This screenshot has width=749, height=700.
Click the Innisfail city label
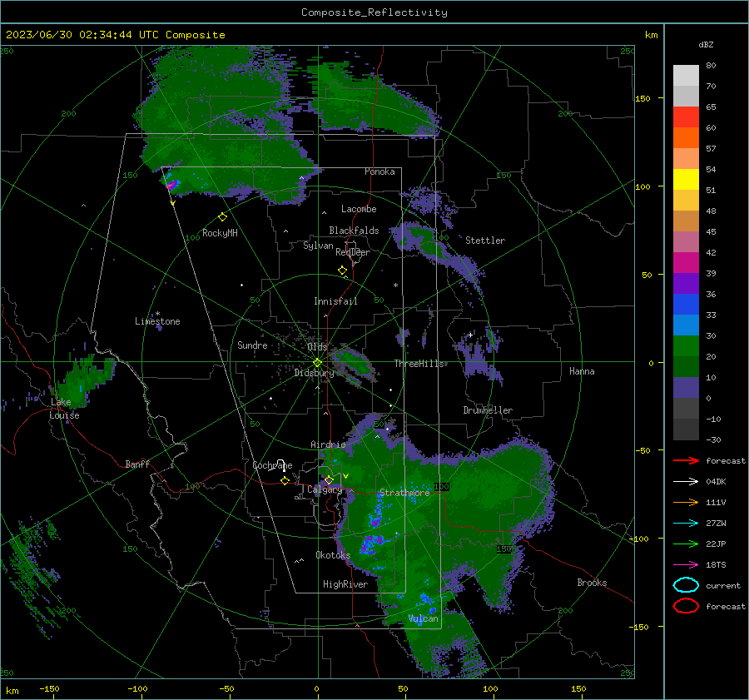click(335, 301)
